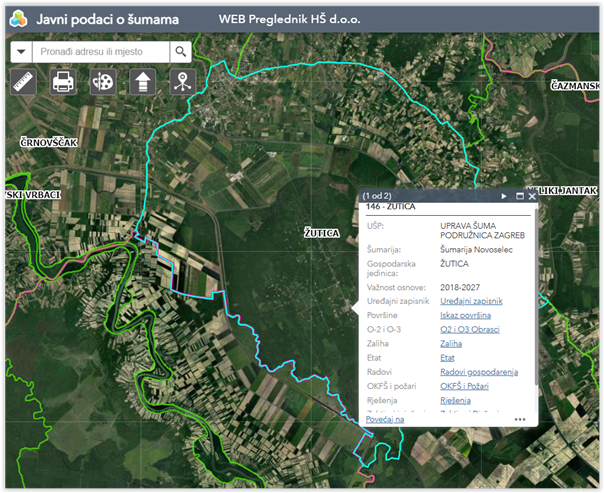Go to next feature in popup
604x493 pixels.
tap(504, 196)
